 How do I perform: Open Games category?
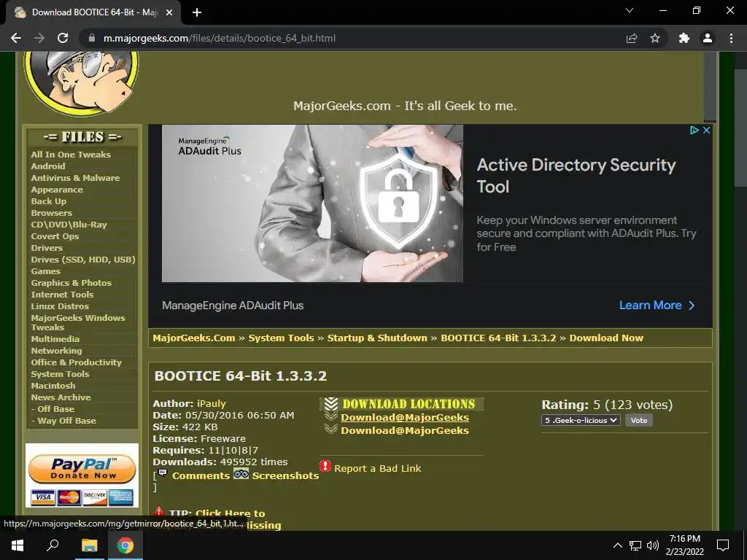pyautogui.click(x=46, y=271)
